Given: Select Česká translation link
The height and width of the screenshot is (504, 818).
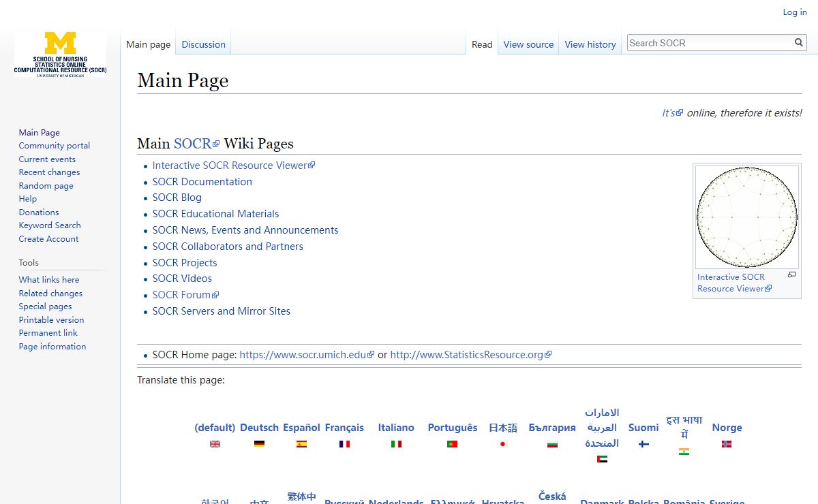Looking at the screenshot, I should (552, 497).
